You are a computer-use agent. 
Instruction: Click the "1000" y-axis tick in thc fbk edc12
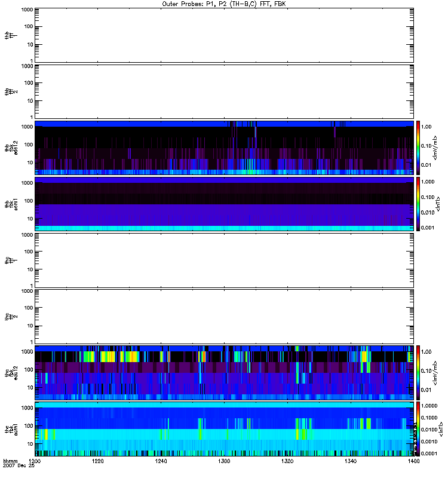(x=27, y=351)
